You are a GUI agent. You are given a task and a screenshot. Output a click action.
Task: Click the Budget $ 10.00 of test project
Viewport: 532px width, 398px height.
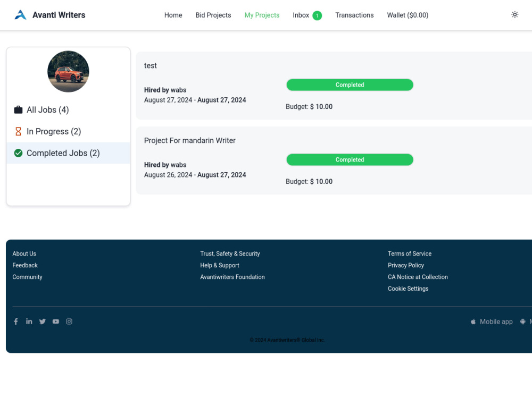[x=309, y=107]
